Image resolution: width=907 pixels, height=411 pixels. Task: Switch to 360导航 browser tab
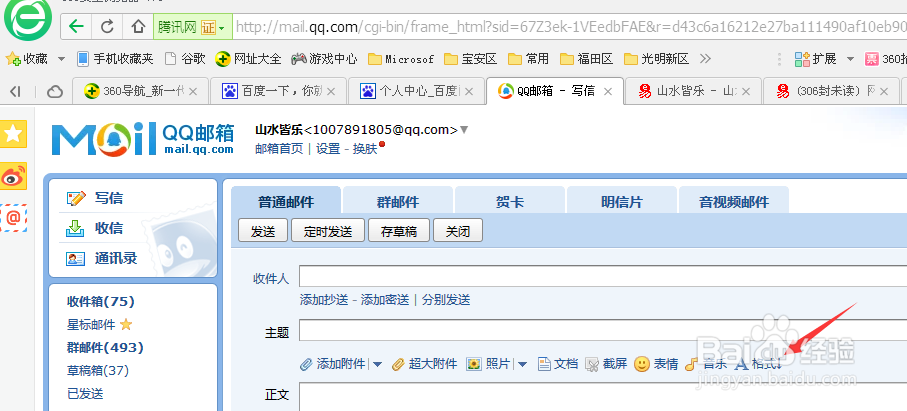pyautogui.click(x=140, y=91)
